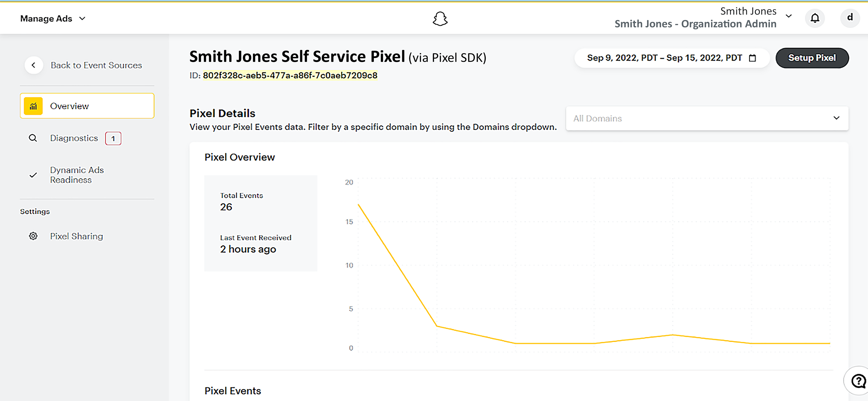Click Back to Event Sources link
Image resolution: width=868 pixels, height=401 pixels.
pos(96,65)
